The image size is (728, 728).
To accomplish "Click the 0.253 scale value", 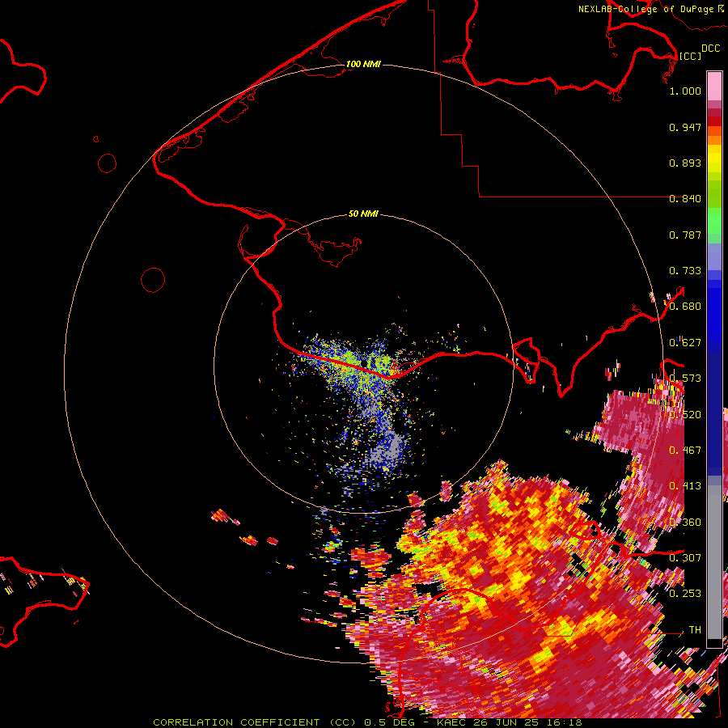I will pyautogui.click(x=685, y=594).
